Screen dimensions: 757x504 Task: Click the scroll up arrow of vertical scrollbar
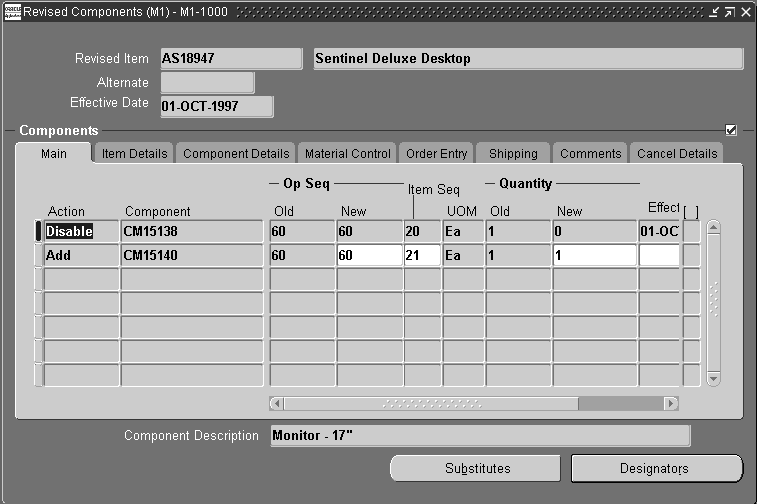point(714,227)
